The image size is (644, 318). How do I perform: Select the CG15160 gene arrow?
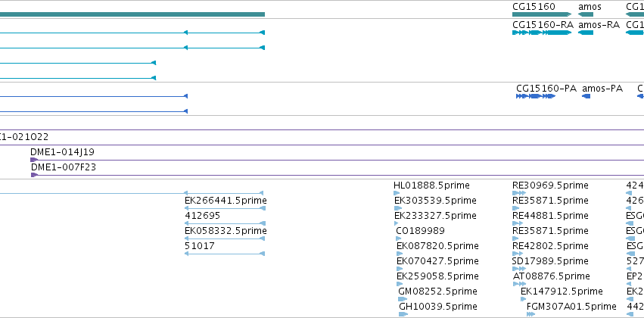pyautogui.click(x=542, y=14)
